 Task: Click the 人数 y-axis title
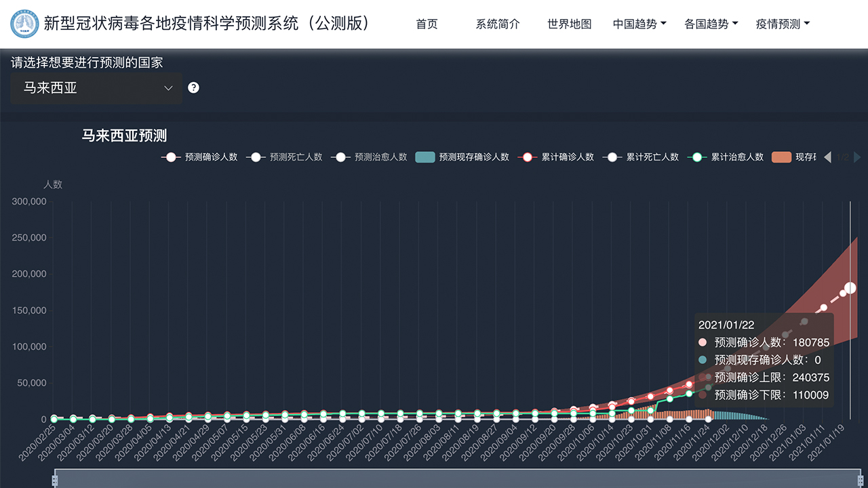[x=53, y=184]
